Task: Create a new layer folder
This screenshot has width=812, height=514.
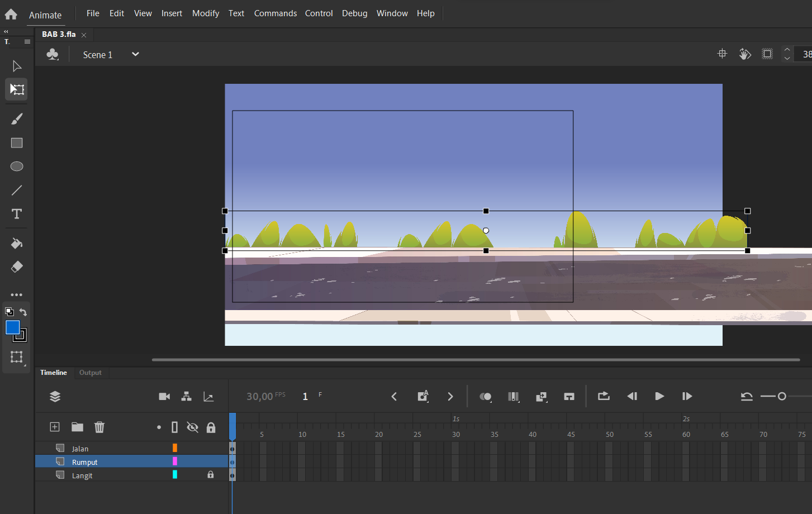Action: coord(77,427)
